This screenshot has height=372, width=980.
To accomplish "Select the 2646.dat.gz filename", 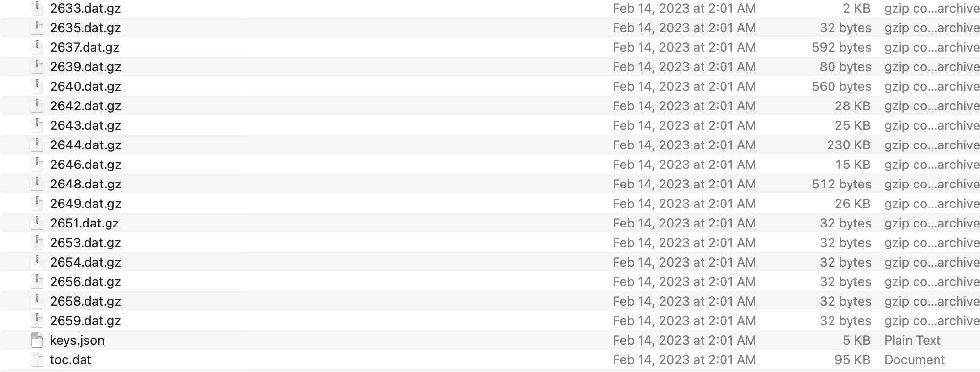I will pos(85,165).
